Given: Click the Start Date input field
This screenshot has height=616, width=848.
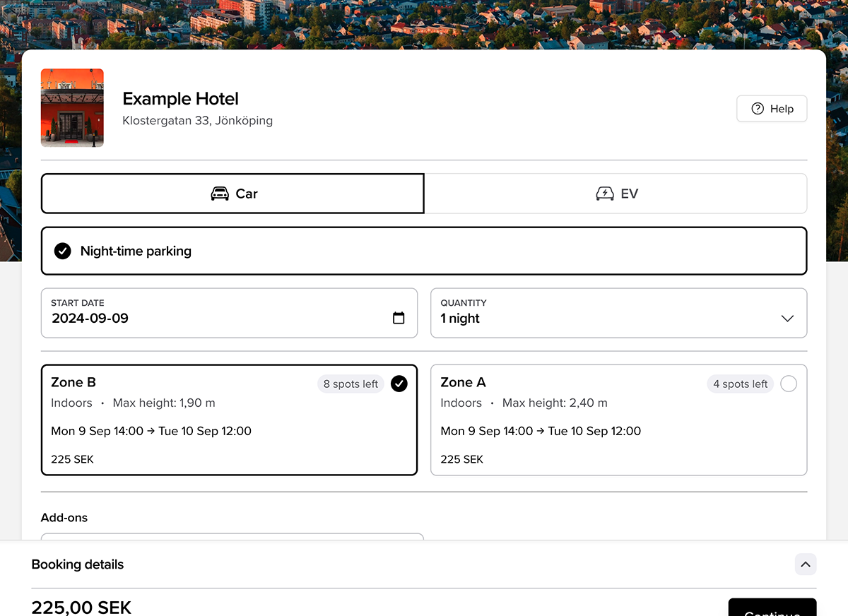Looking at the screenshot, I should [x=230, y=313].
